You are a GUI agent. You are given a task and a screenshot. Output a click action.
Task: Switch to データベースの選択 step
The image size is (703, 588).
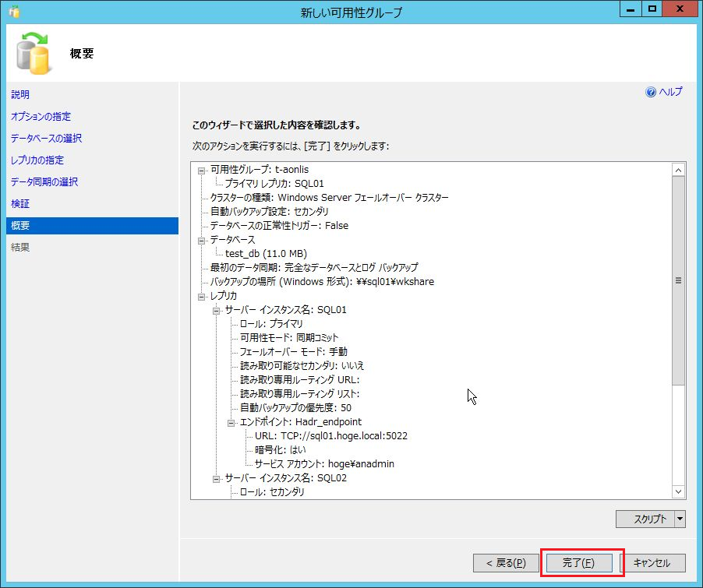coord(46,139)
